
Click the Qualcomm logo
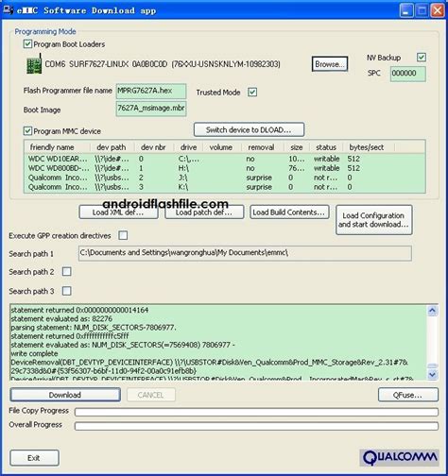pyautogui.click(x=399, y=457)
